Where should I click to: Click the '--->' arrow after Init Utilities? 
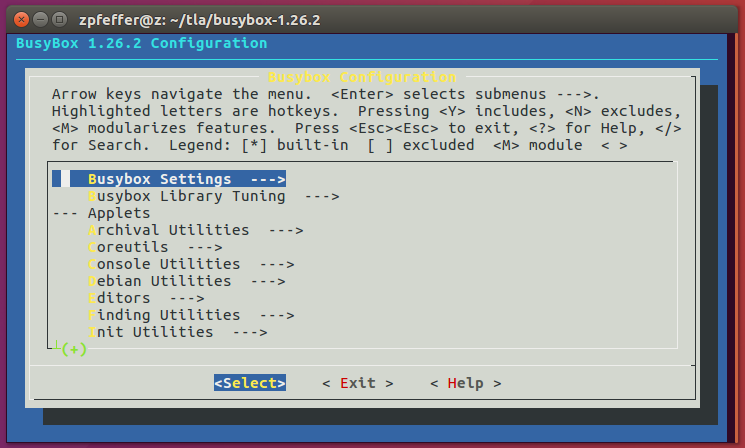(250, 333)
